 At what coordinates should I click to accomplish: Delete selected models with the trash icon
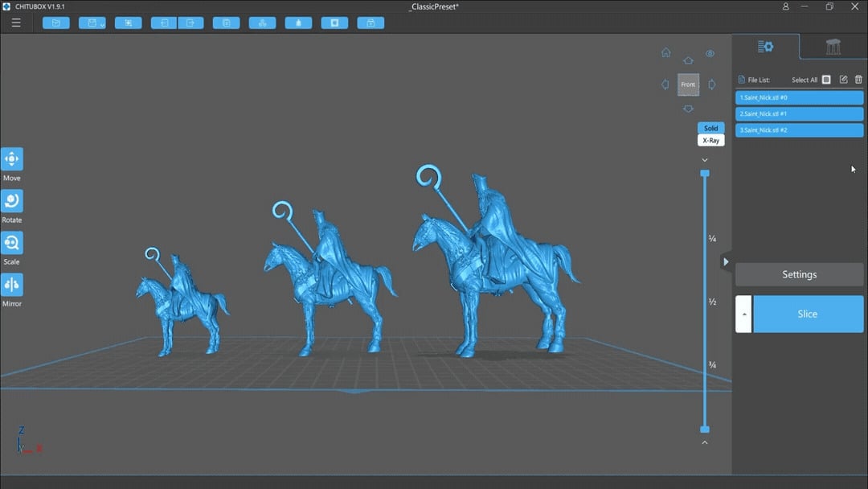858,79
